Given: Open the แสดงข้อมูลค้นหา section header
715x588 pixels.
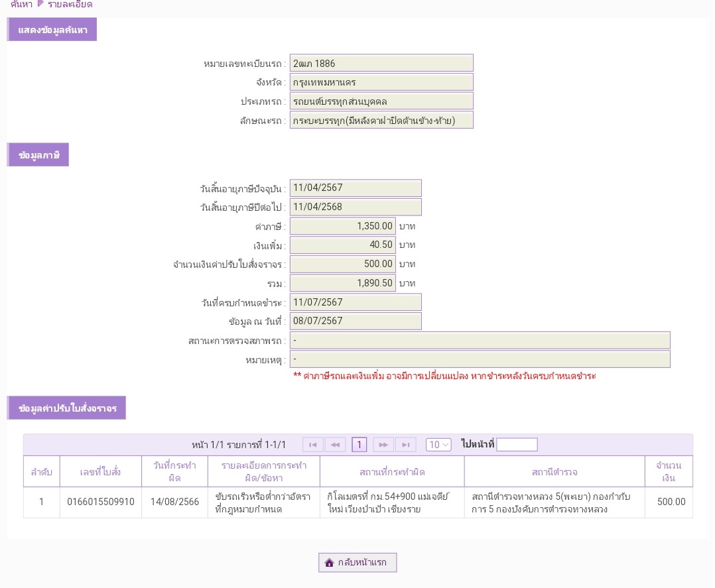Looking at the screenshot, I should pyautogui.click(x=52, y=30).
